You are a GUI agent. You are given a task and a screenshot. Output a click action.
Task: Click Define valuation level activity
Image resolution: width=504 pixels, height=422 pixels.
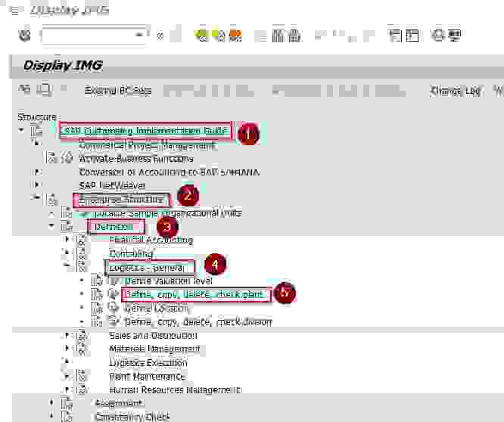point(168,281)
